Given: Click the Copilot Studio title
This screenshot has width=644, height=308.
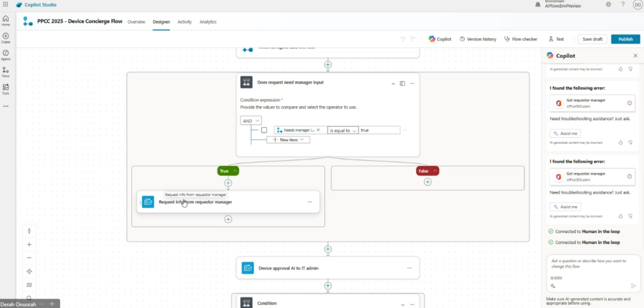Looking at the screenshot, I should coord(42,5).
